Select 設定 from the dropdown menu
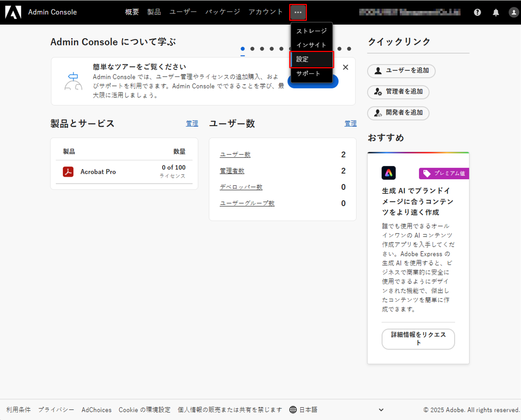 point(311,59)
